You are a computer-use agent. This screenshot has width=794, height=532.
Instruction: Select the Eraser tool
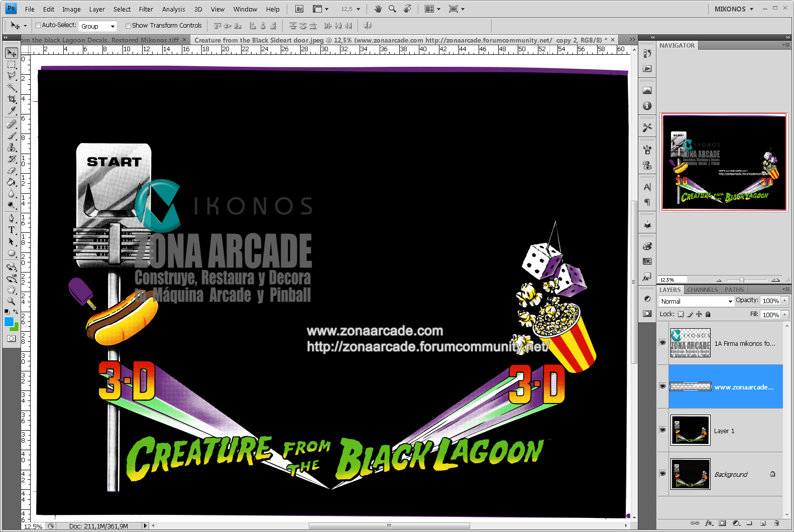tap(12, 170)
